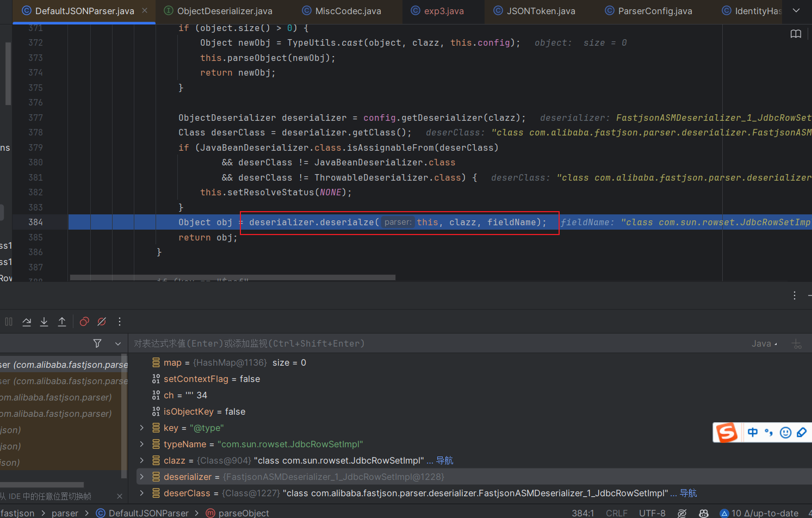
Task: Toggle the crossed-eye inspections status icon
Action: pos(682,513)
